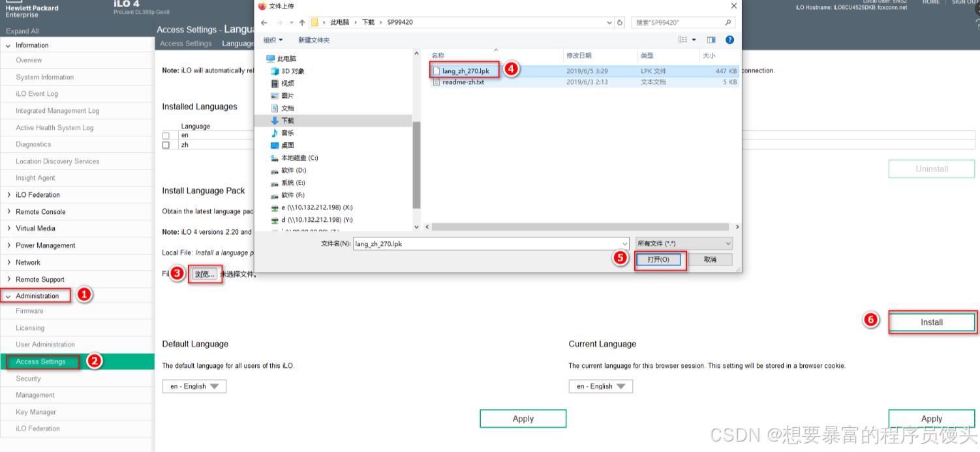Click the back arrow in file dialog
The height and width of the screenshot is (452, 980).
(x=264, y=22)
